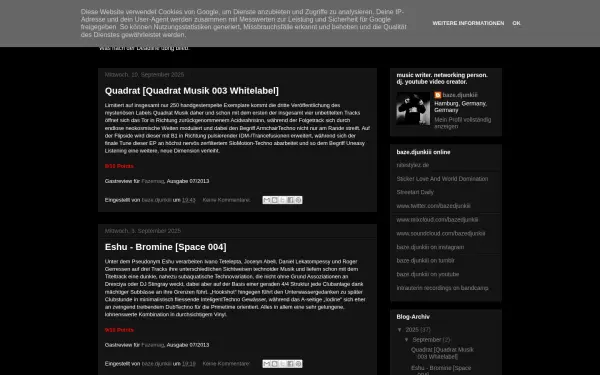This screenshot has width=600, height=375.
Task: Open Fazemag link in Eshu post
Action: [153, 345]
